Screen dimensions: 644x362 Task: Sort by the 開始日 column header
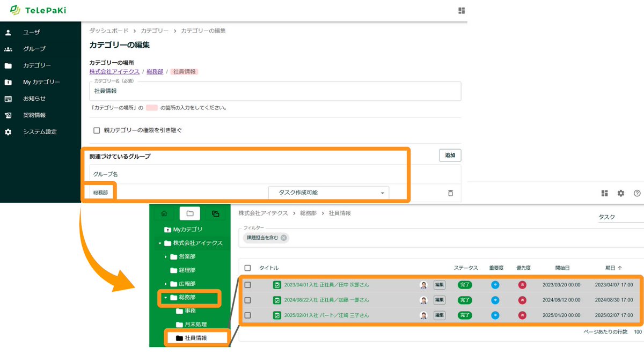point(562,268)
